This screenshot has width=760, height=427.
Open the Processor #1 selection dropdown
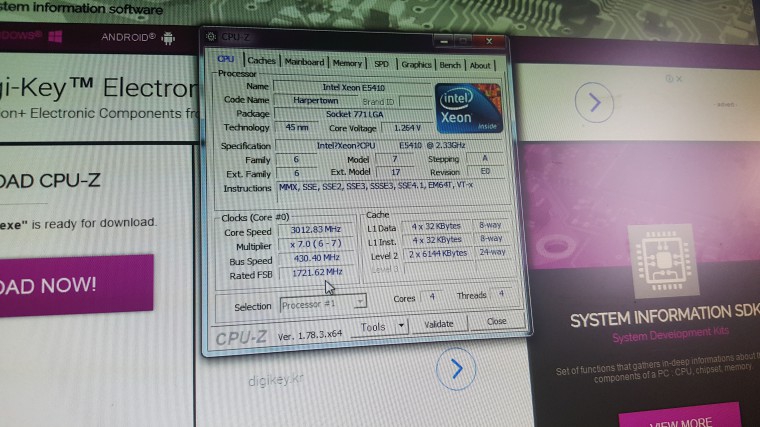[x=323, y=304]
